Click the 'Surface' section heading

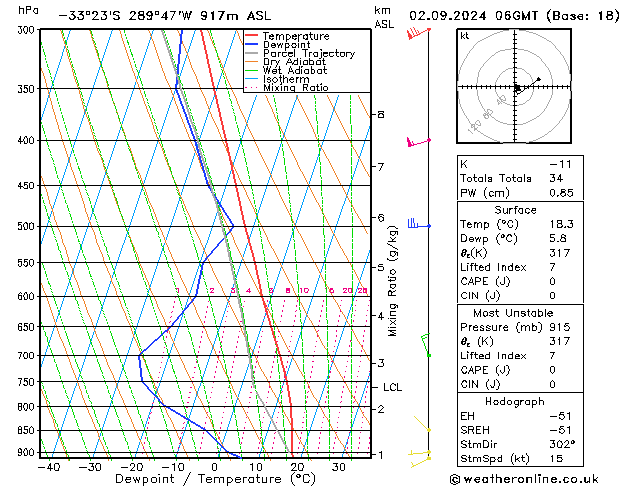click(515, 210)
